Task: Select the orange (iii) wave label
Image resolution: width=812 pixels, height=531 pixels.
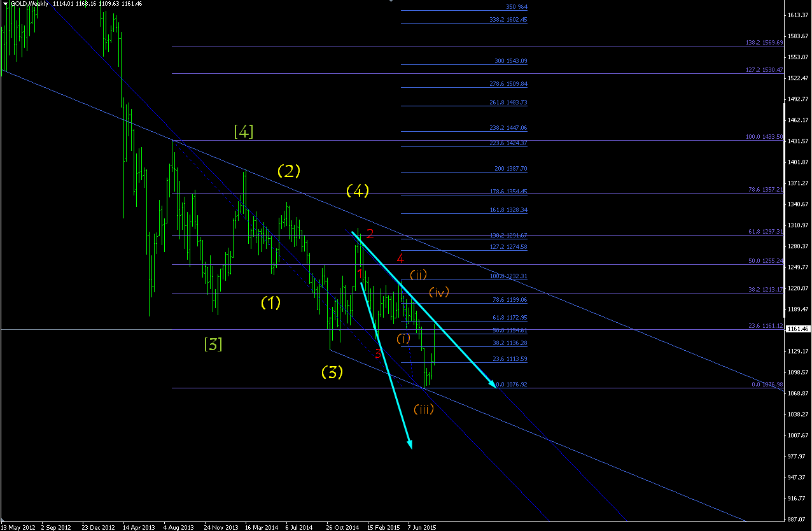Action: tap(424, 409)
